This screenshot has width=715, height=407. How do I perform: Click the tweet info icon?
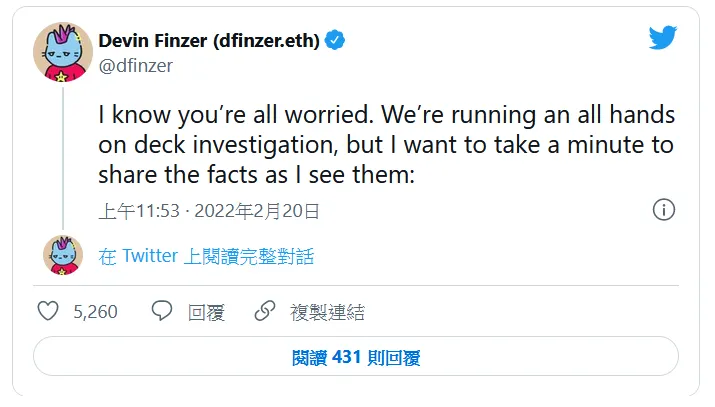(663, 210)
